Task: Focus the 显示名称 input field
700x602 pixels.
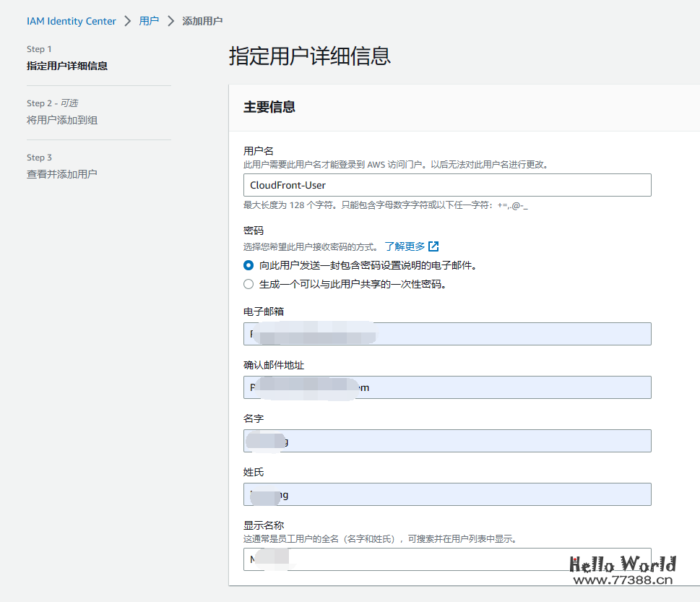Action: click(x=446, y=559)
